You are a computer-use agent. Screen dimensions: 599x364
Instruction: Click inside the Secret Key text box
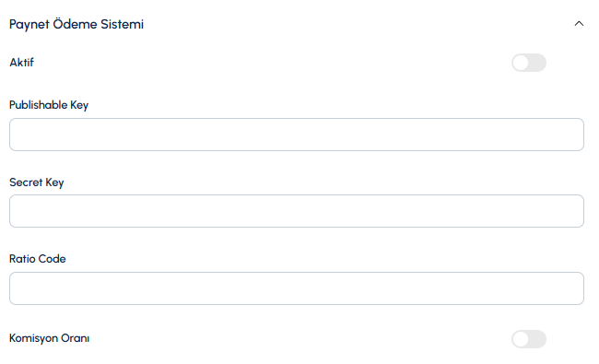[297, 211]
